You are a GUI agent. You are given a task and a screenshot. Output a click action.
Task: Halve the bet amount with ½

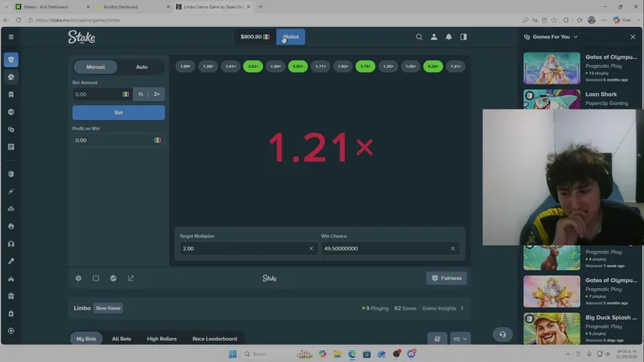click(x=140, y=94)
